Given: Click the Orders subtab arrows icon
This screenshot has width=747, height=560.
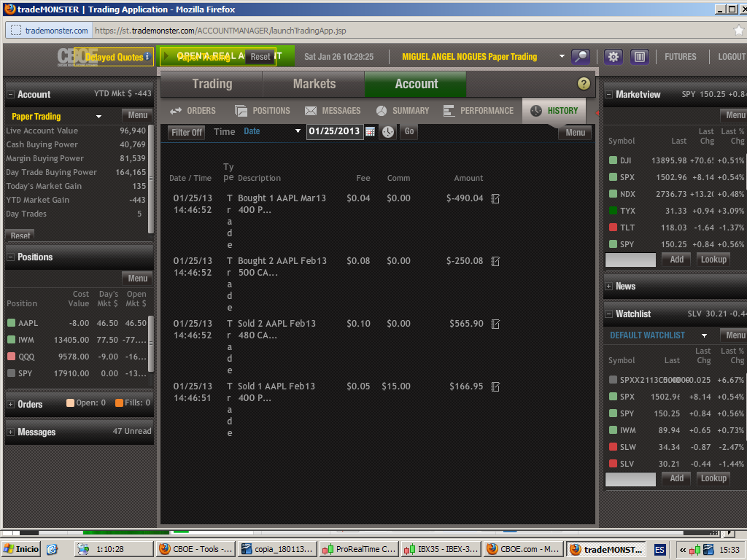Looking at the screenshot, I should [x=176, y=111].
